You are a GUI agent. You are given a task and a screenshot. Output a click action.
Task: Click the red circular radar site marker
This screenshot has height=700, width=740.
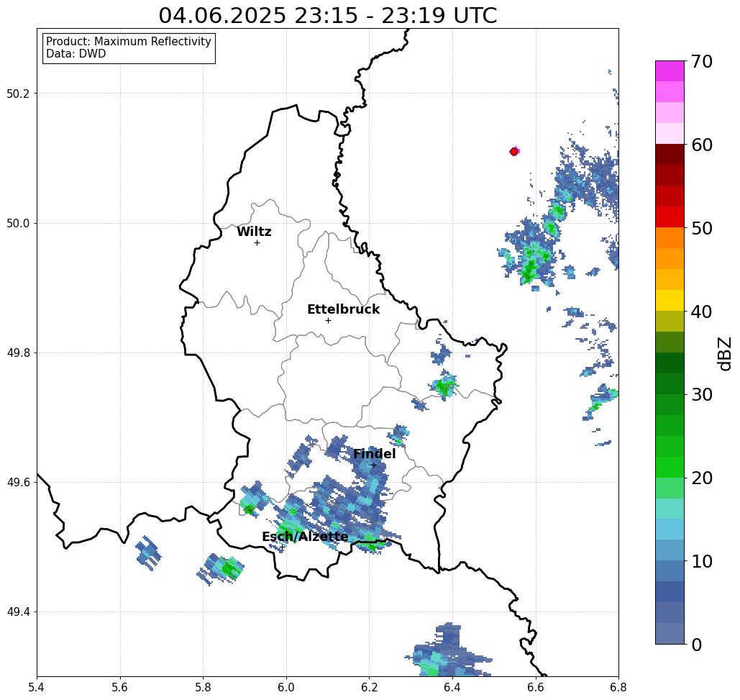(514, 152)
